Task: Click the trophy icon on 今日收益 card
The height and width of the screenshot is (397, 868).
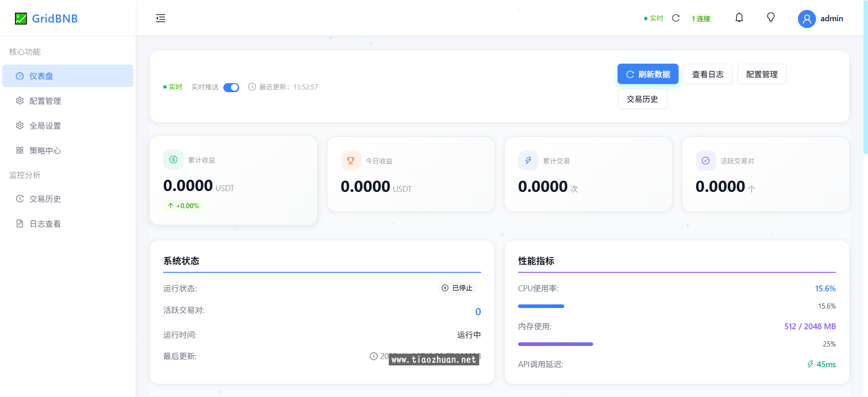Action: click(351, 160)
